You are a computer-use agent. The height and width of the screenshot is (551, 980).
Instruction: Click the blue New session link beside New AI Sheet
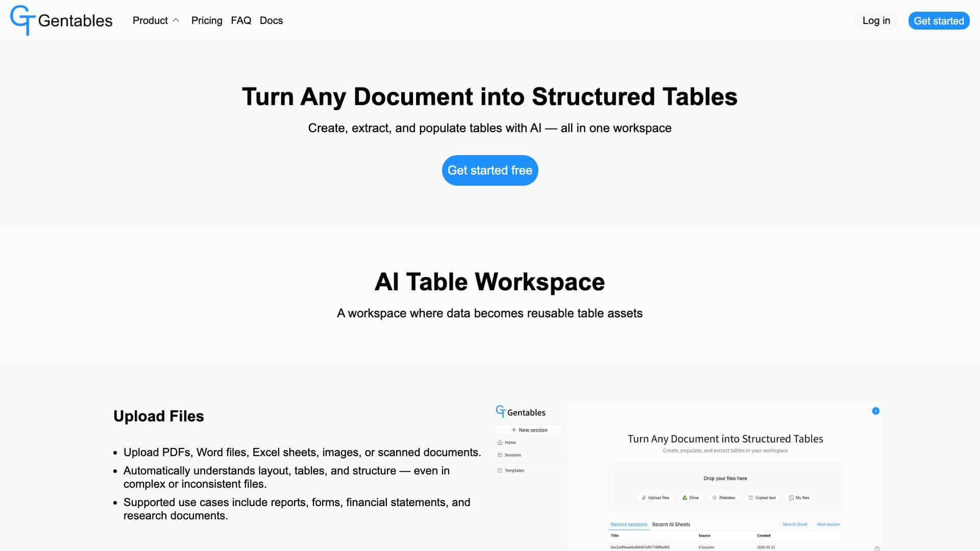[828, 524]
